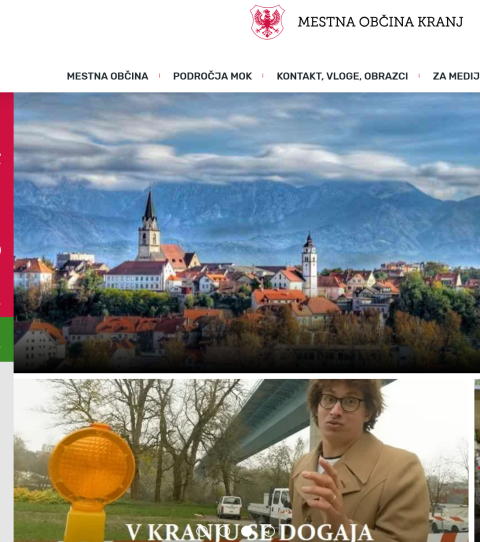
Task: Open the ZA MEDIJE menu item
Action: 456,76
